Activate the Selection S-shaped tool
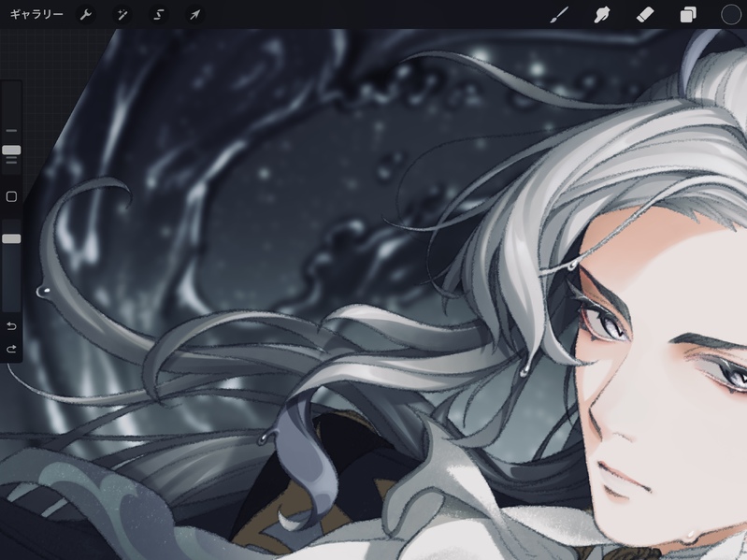The width and height of the screenshot is (747, 560). 158,15
